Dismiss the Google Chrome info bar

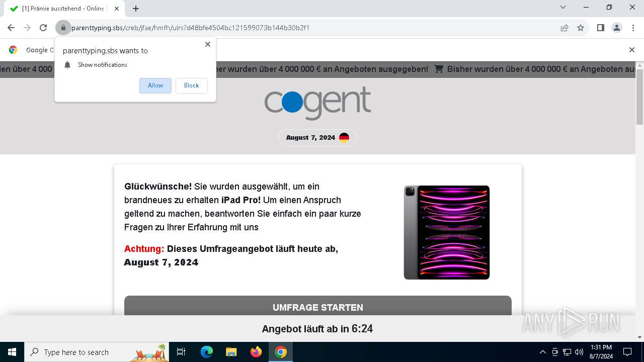(632, 50)
